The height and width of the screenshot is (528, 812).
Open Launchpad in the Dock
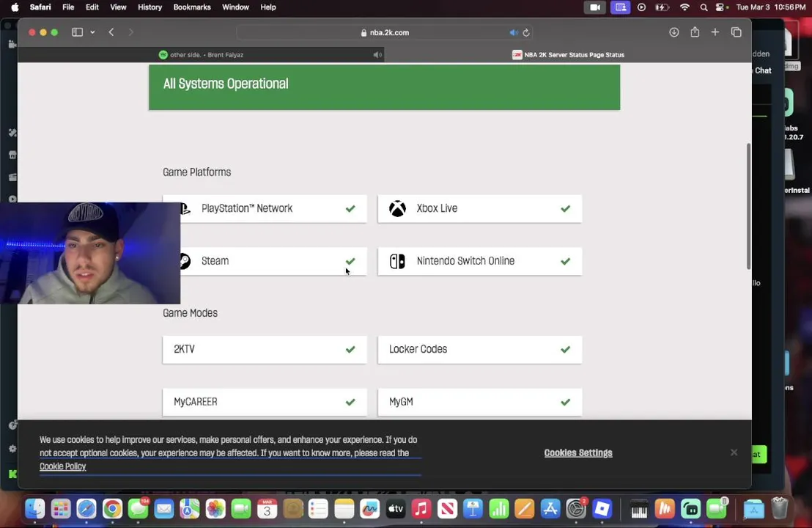coord(61,509)
